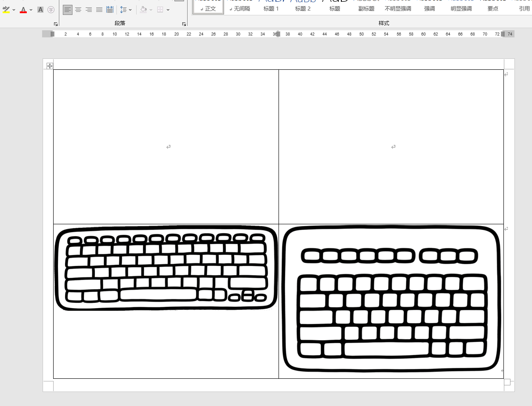Select the wide keyboard drawing
Screen dimensions: 532x406
166,268
